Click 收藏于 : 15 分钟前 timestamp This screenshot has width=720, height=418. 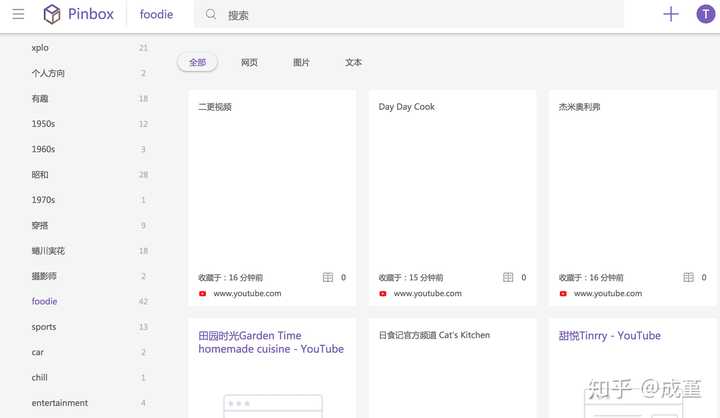point(411,277)
